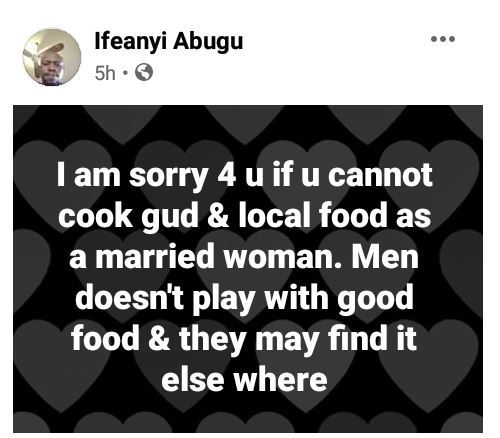Click the first ampersand after 'gud'
This screenshot has width=500, height=438.
(x=217, y=216)
